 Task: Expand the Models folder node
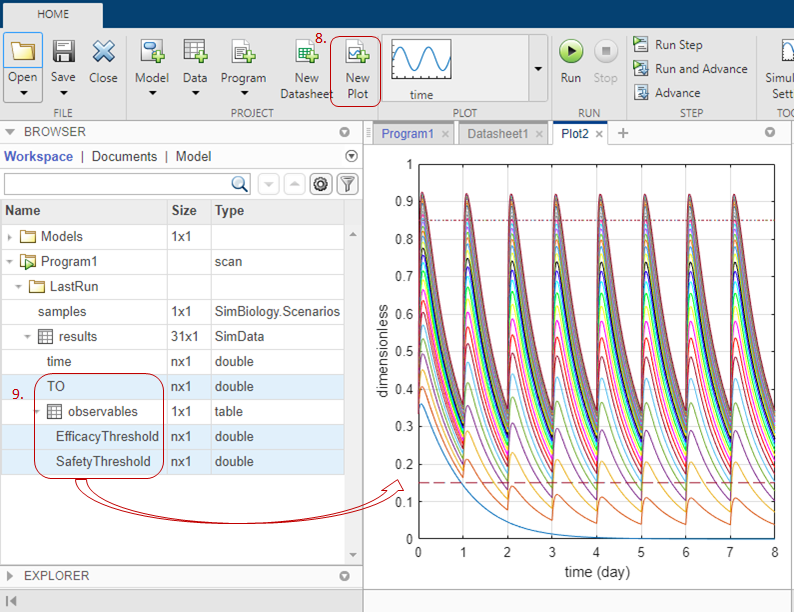11,237
